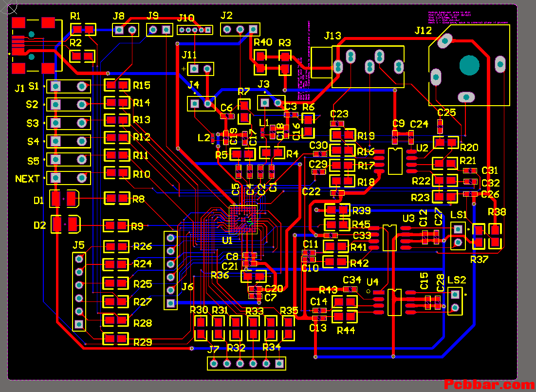Image resolution: width=536 pixels, height=392 pixels.
Task: Click the J3 designator label
Action: coord(263,84)
